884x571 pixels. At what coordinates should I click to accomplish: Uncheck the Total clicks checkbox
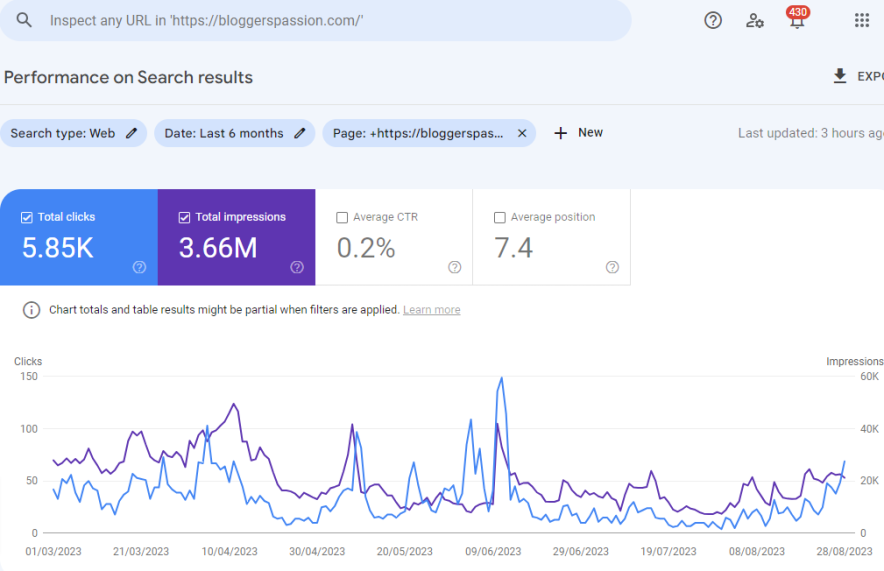[27, 217]
